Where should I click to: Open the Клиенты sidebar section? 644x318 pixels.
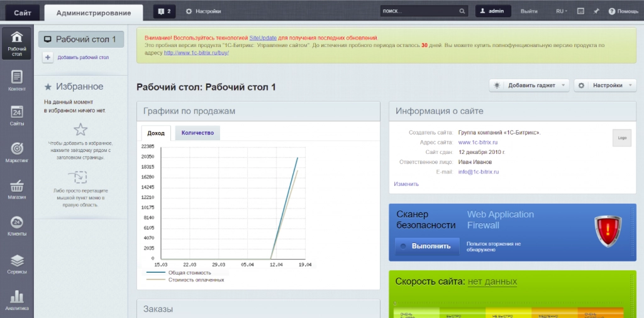click(17, 226)
